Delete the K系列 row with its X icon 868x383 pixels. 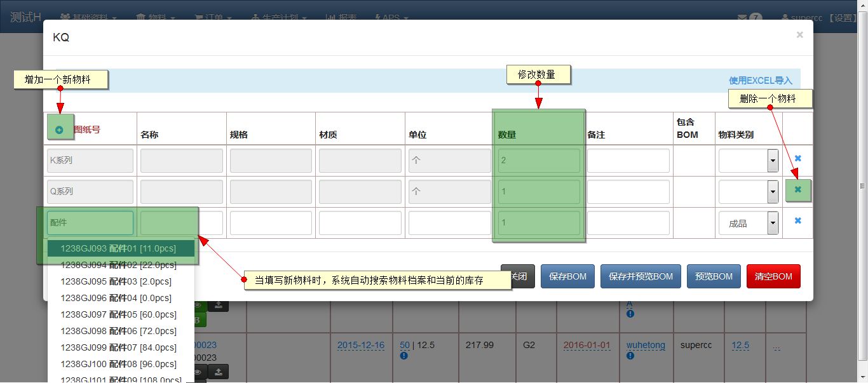coord(797,158)
